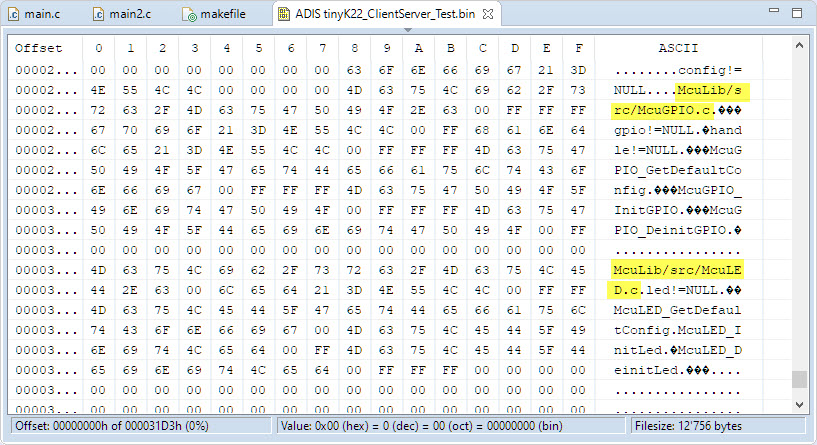
Task: Click the ASCII column header
Action: pos(678,48)
